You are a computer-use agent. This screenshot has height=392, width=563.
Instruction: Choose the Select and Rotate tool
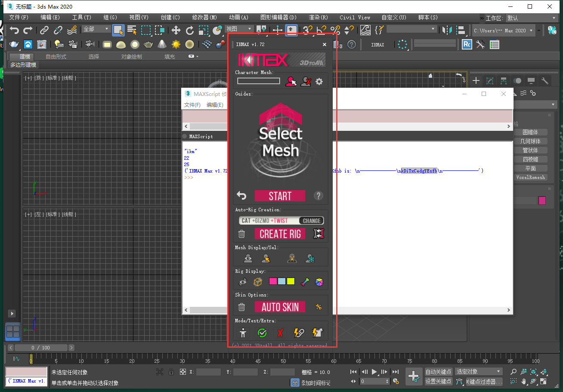coord(189,30)
